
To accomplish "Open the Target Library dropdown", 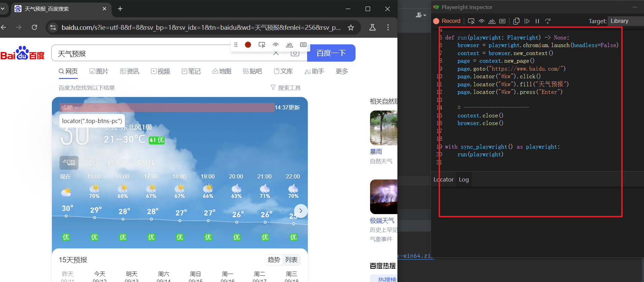I will pos(626,21).
